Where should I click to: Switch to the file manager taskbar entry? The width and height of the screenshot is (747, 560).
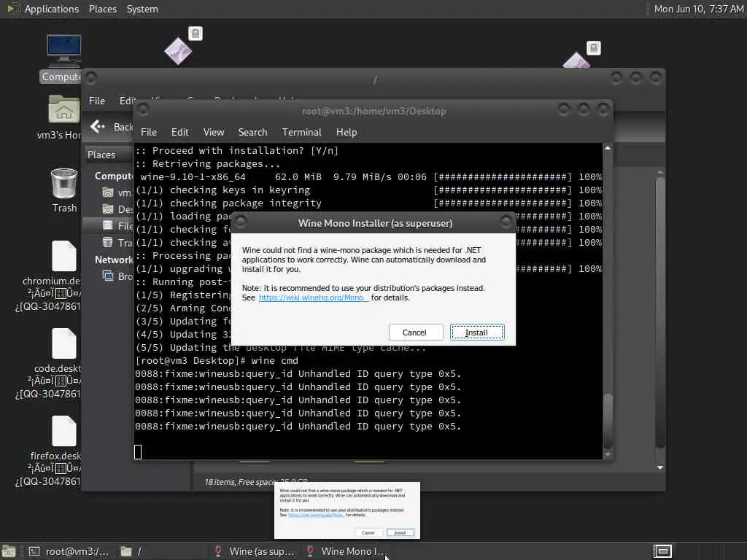tap(162, 551)
